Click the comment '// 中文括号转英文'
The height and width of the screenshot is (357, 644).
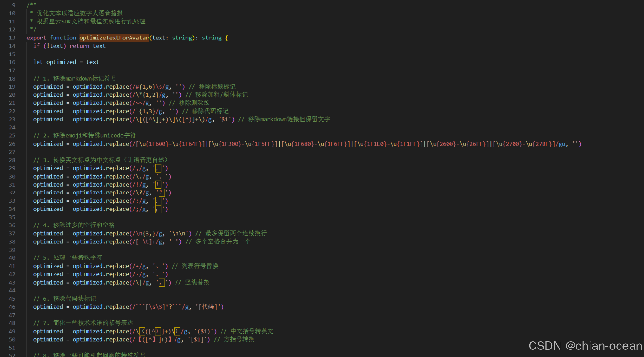coord(247,331)
